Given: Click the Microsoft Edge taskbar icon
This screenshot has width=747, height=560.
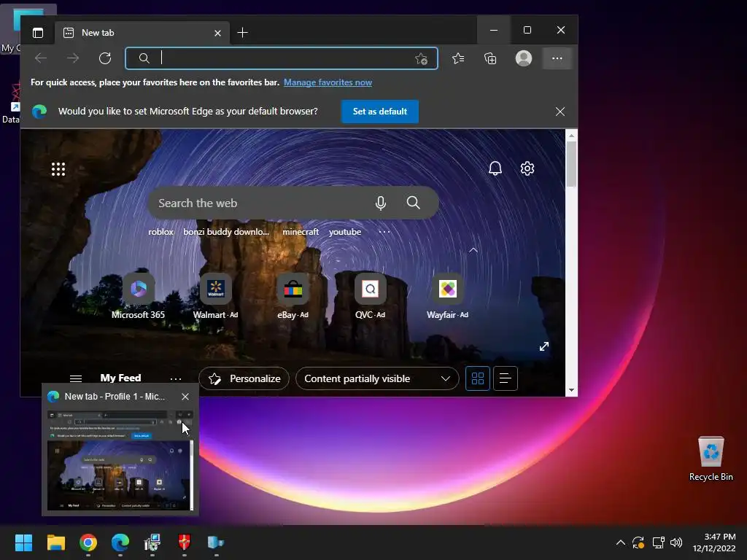Looking at the screenshot, I should click(120, 542).
